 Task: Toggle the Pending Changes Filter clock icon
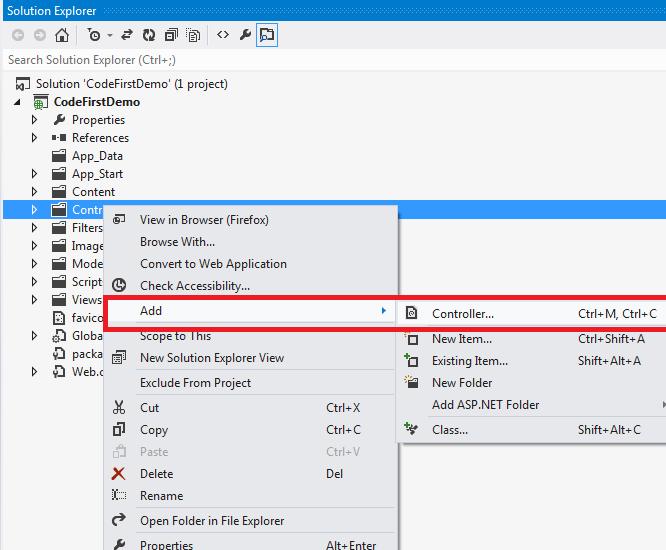point(93,35)
